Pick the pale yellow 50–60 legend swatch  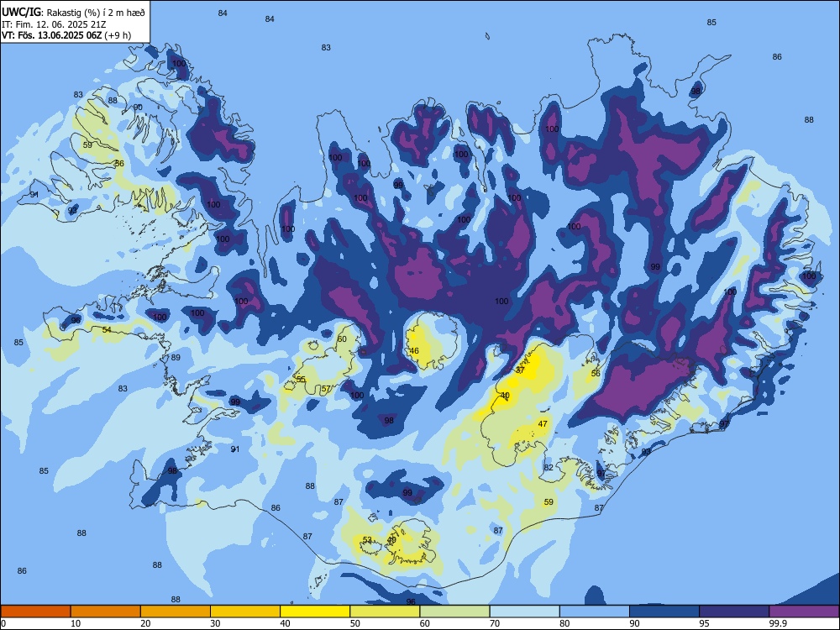click(x=385, y=612)
